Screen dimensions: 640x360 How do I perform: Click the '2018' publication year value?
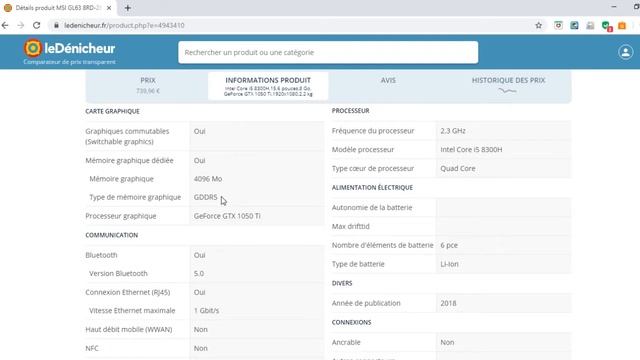(448, 303)
